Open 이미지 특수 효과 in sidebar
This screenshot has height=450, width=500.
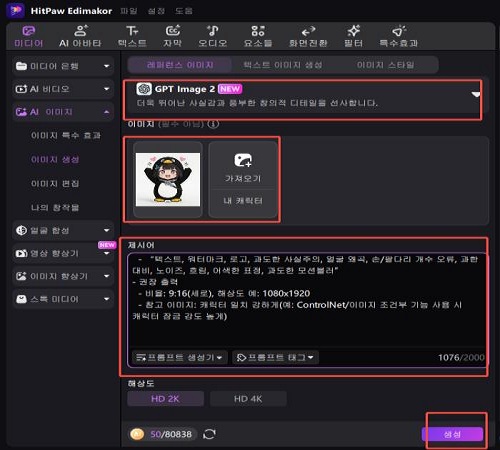tap(66, 135)
